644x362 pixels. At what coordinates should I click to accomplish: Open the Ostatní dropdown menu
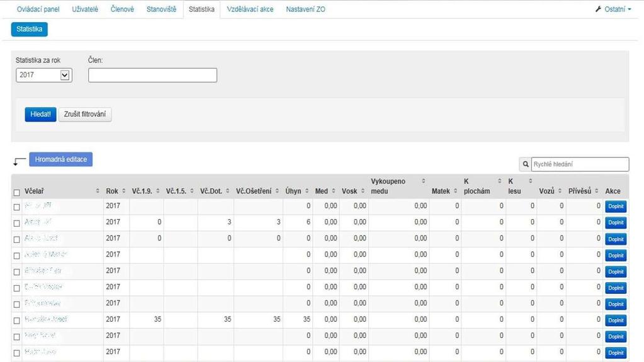click(613, 9)
